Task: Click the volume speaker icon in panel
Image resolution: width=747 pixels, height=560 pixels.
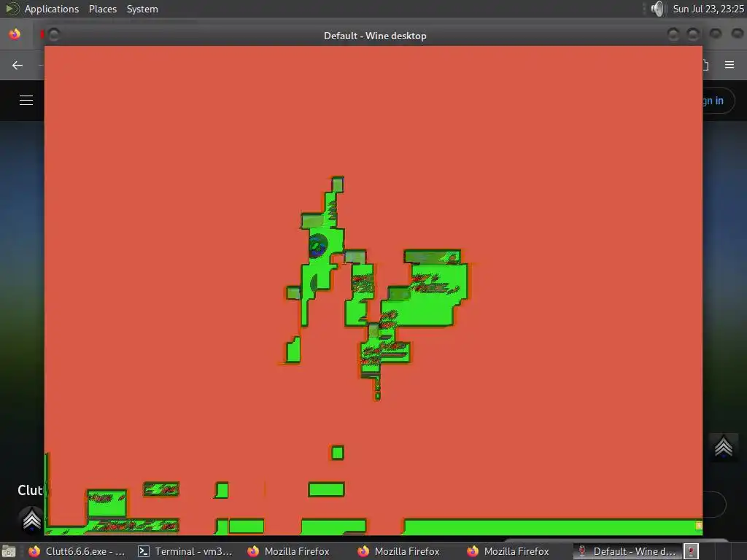Action: coord(657,9)
